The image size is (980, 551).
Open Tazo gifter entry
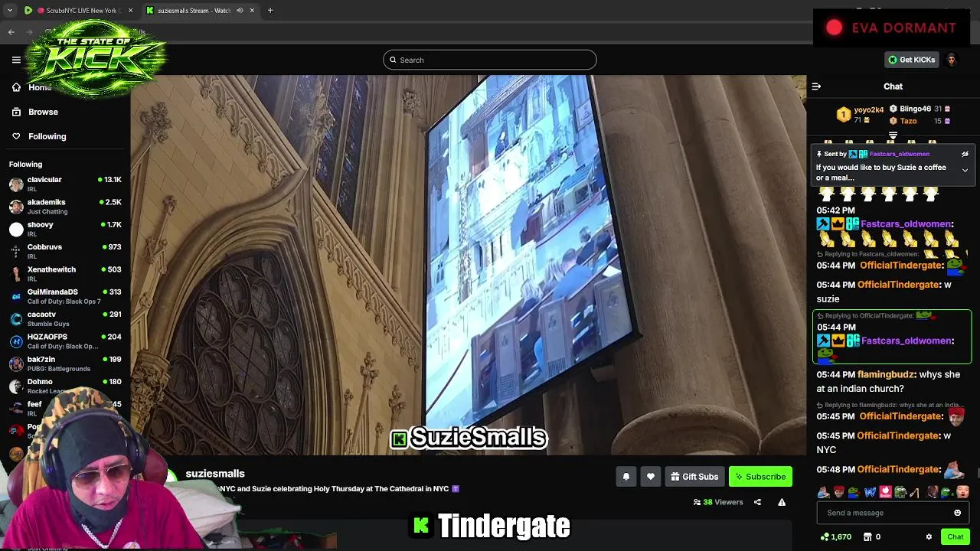pyautogui.click(x=920, y=121)
